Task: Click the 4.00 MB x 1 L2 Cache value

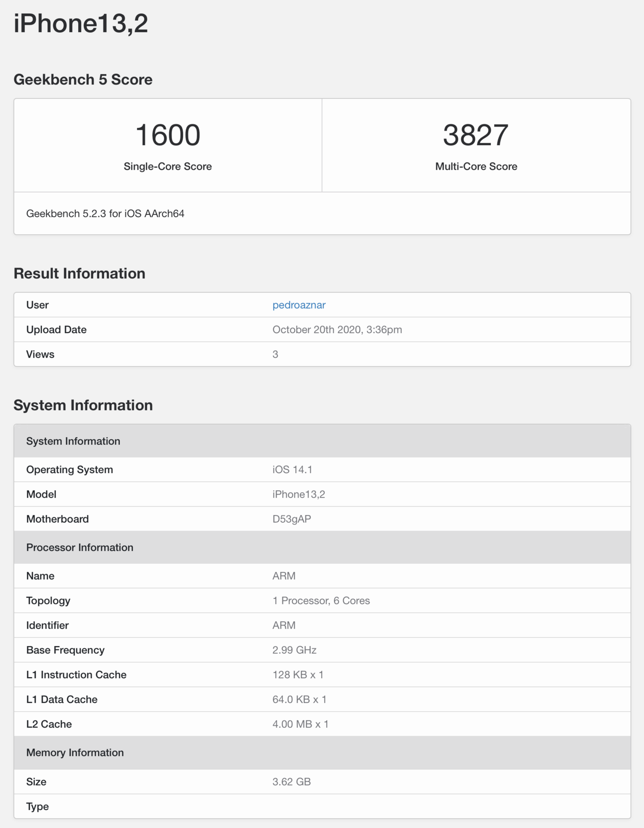Action: coord(300,724)
